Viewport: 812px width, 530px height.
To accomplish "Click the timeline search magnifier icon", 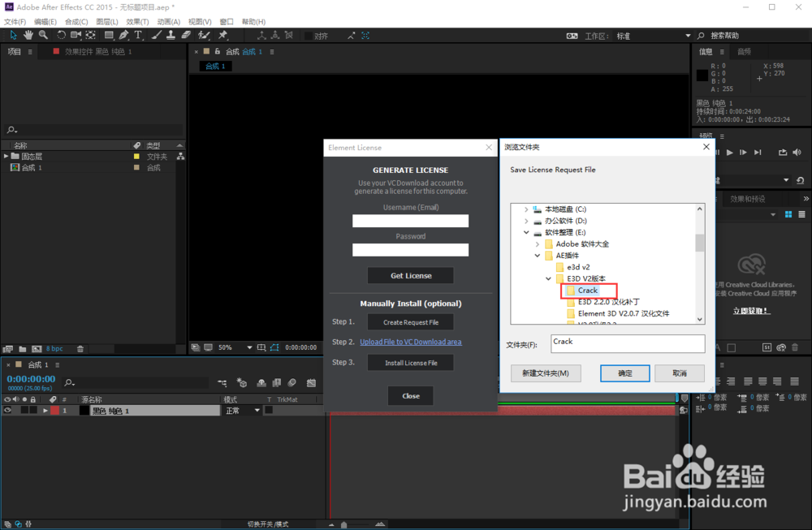I will click(69, 382).
